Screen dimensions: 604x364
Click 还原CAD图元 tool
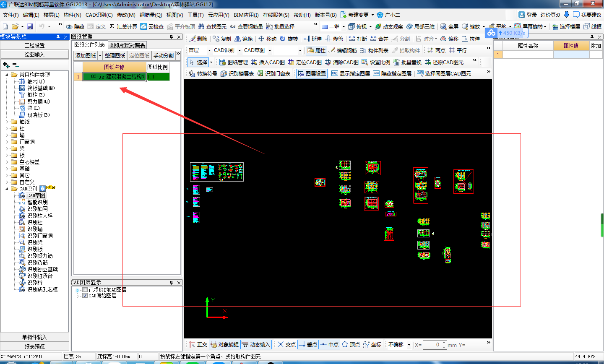point(444,62)
